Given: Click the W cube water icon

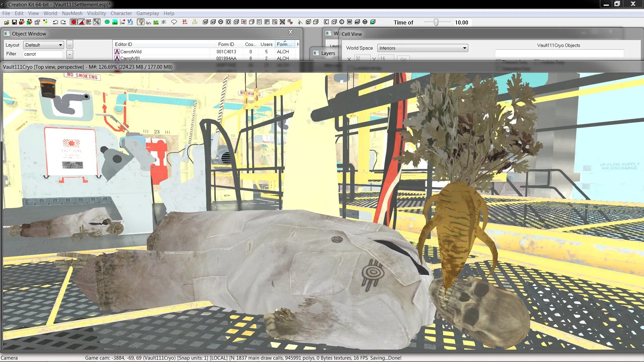Looking at the screenshot, I should 357,22.
